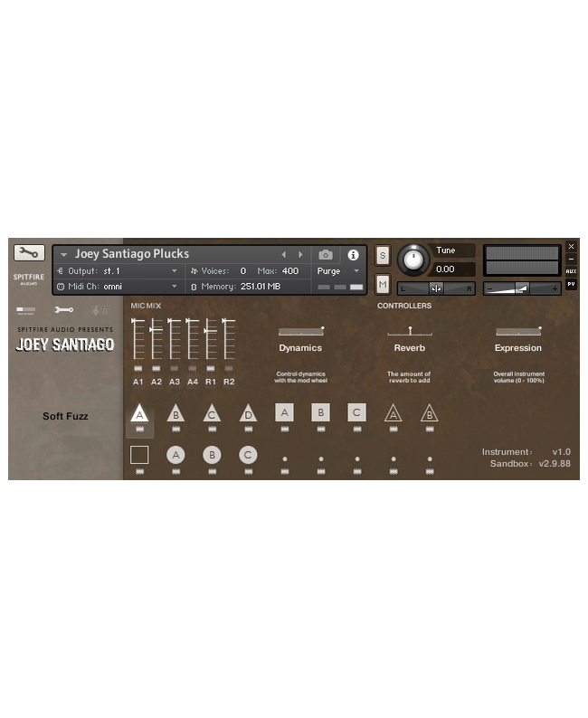588x718 pixels.
Task: Switch to the expert view wrench icon
Action: [63, 310]
